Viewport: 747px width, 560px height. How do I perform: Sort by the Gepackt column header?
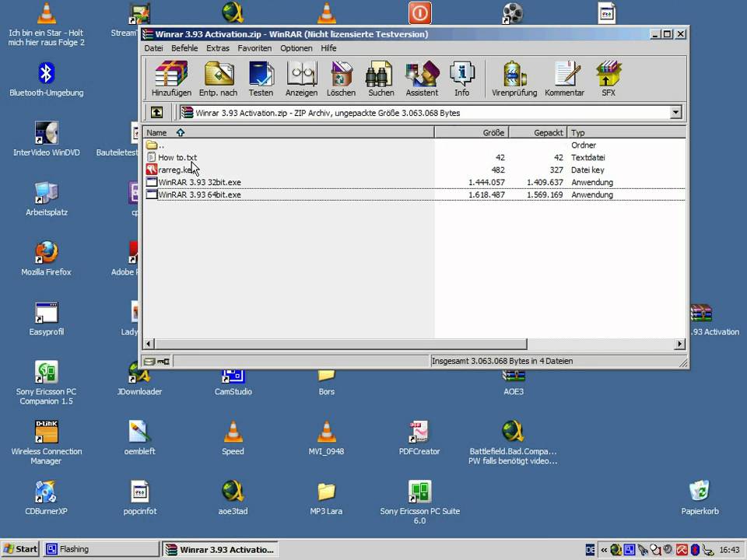coord(538,132)
